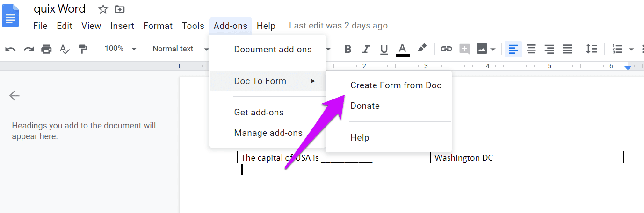Select Create Form from Doc

point(396,85)
